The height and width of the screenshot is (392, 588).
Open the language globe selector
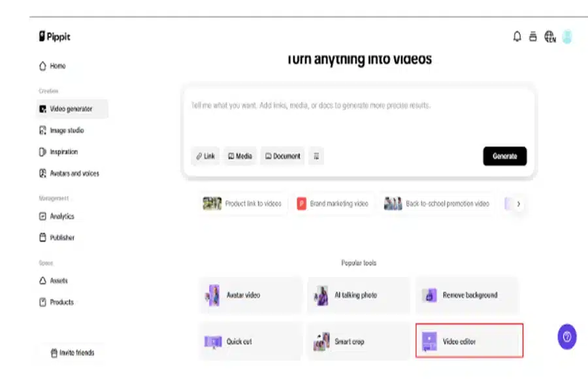[x=549, y=37]
